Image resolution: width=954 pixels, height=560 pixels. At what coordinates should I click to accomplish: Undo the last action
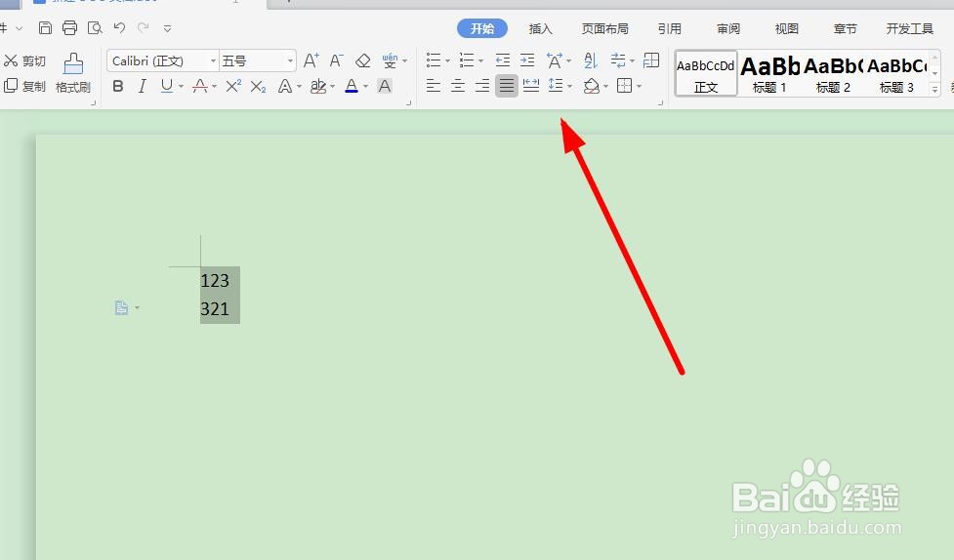pyautogui.click(x=119, y=28)
